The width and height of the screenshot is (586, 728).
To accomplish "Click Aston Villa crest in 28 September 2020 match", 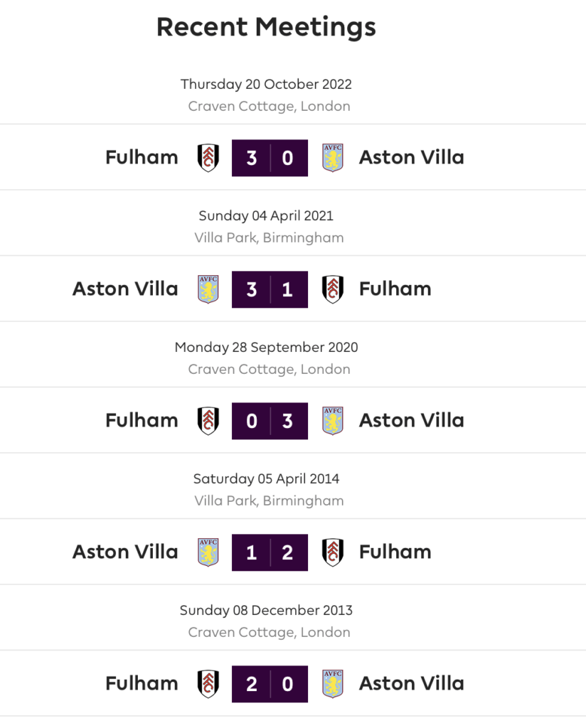I will (332, 421).
